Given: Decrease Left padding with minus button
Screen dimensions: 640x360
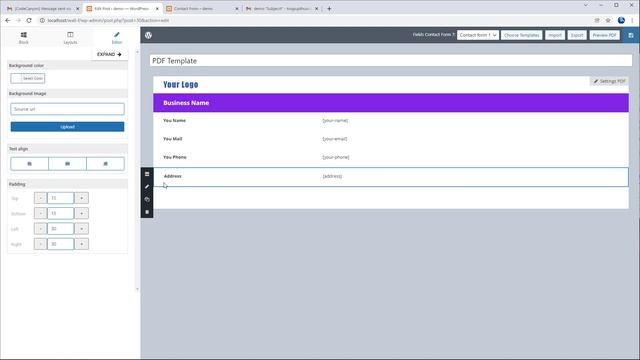Looking at the screenshot, I should [x=40, y=229].
